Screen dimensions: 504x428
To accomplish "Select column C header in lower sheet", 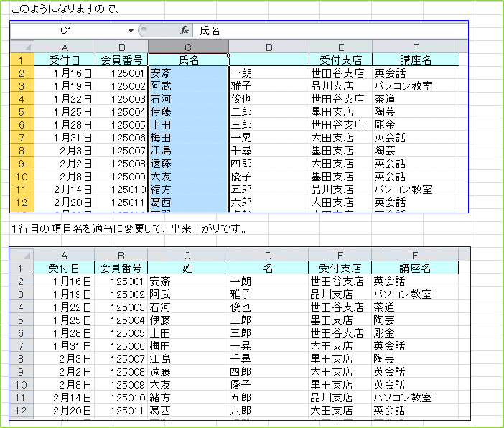I will coord(187,256).
